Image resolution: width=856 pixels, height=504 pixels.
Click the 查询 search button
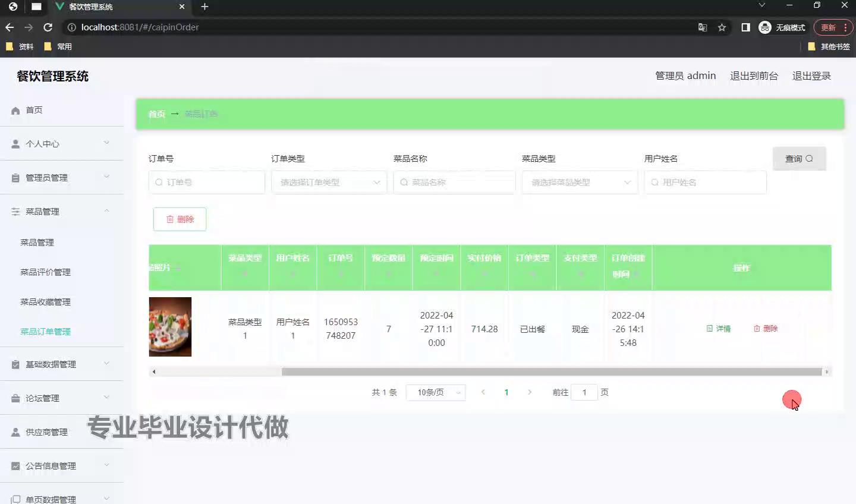coord(799,159)
